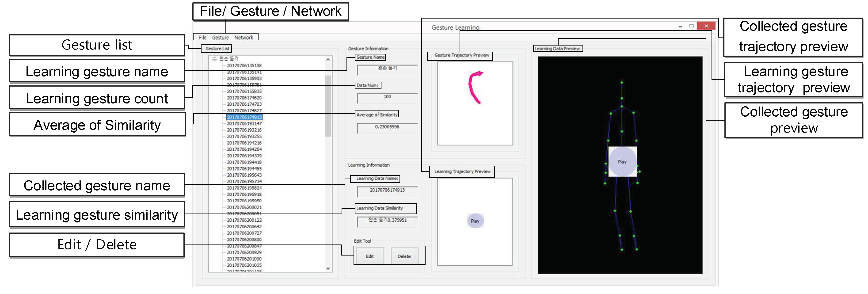Click the Learning Data Name field

tap(387, 191)
